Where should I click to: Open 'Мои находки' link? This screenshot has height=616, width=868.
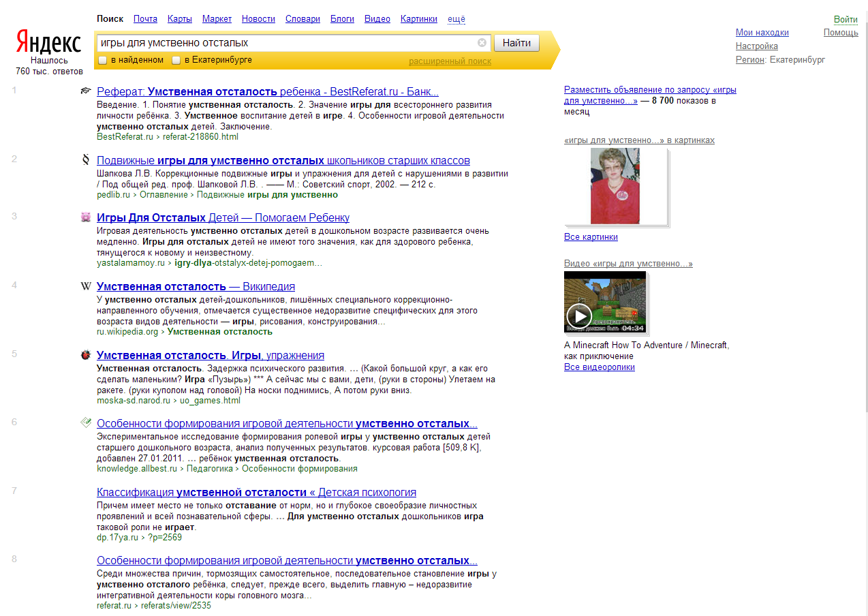tap(762, 33)
